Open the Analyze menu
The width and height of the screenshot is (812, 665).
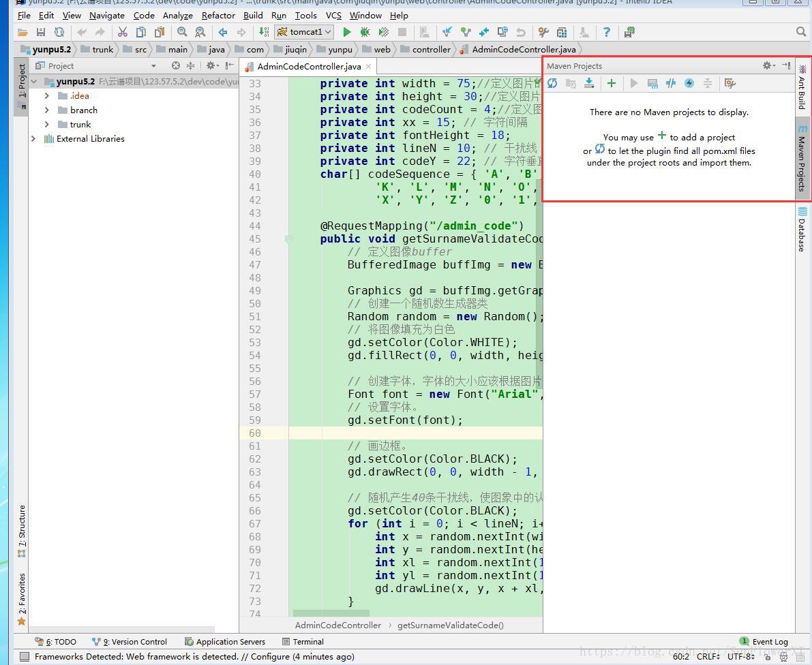tap(178, 16)
